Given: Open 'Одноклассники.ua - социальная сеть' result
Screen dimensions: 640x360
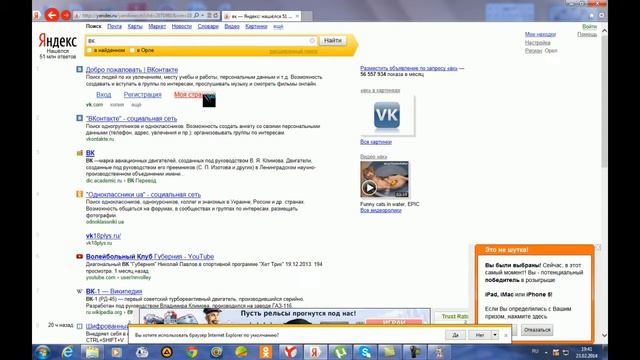Looking at the screenshot, I should click(x=143, y=195).
